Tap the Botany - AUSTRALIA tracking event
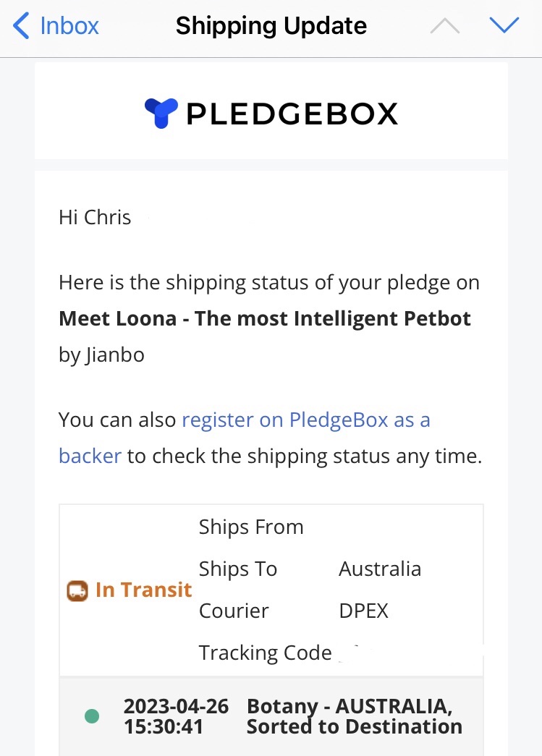Screen dimensions: 542x756 coord(354,716)
